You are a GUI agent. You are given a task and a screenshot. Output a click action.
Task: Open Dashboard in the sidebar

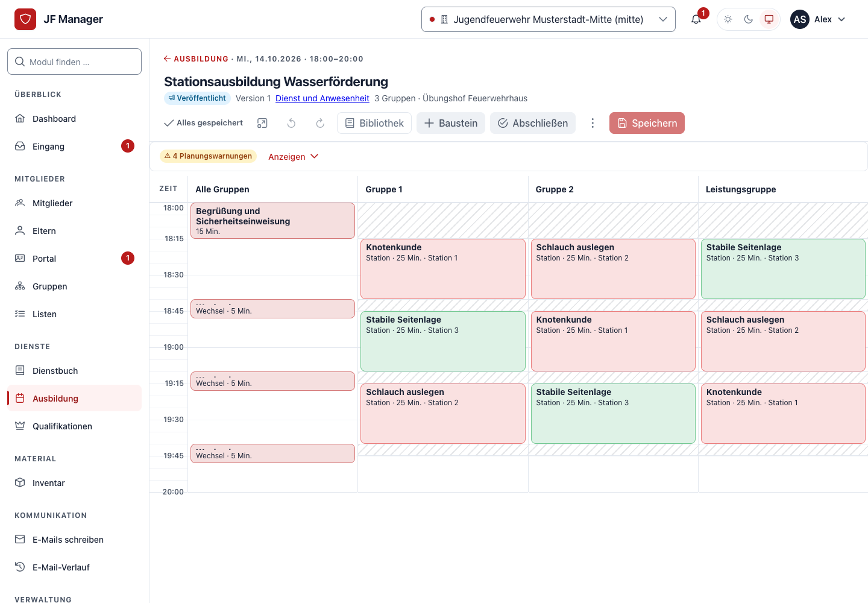tap(75, 119)
